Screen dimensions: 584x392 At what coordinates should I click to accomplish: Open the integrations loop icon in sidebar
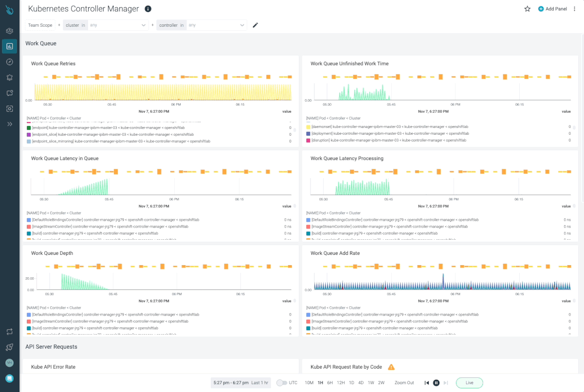click(9, 331)
